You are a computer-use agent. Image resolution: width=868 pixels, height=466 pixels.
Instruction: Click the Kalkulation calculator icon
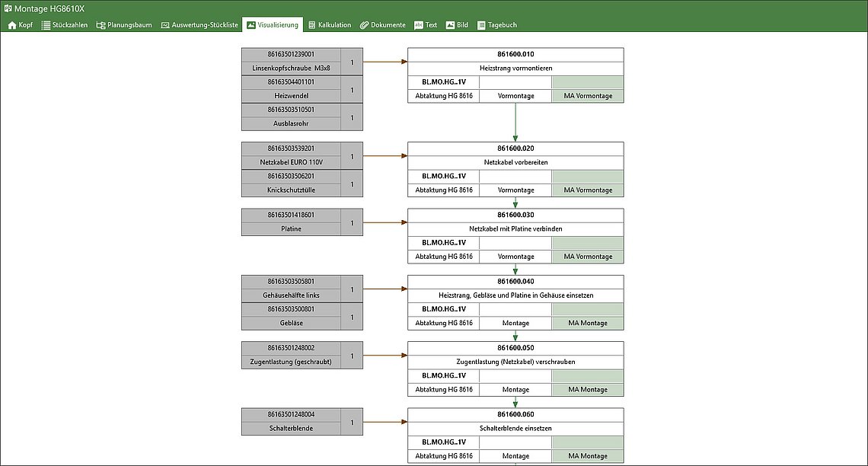pyautogui.click(x=311, y=25)
